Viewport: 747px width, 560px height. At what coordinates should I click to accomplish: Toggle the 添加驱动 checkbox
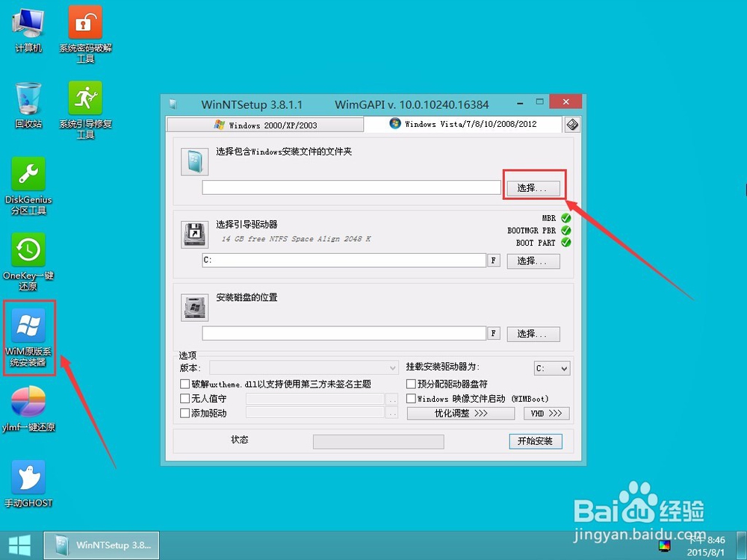(185, 414)
